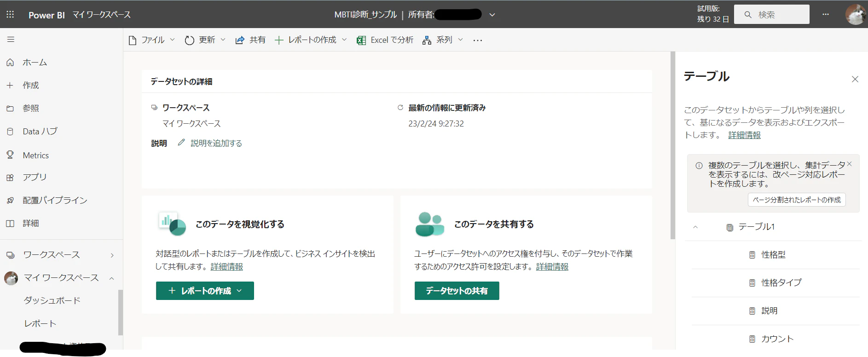Click the 検索 search box
868x357 pixels.
pyautogui.click(x=772, y=14)
